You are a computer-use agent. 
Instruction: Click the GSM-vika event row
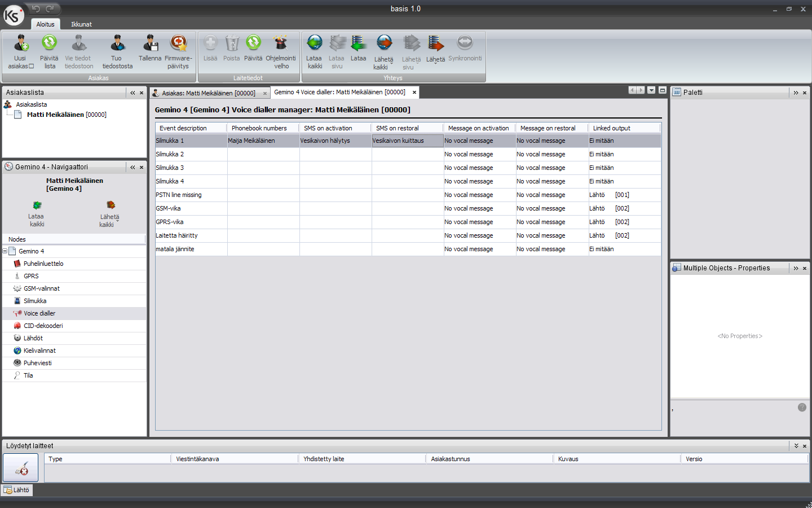tap(408, 208)
